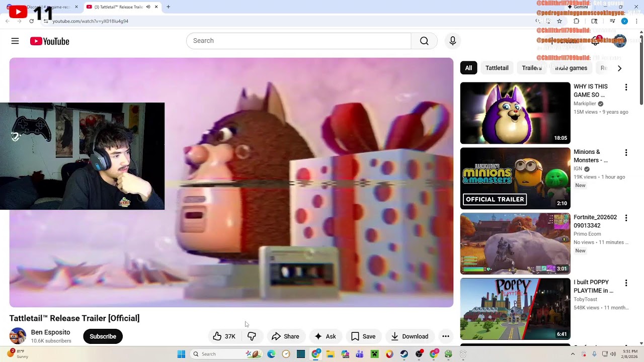Image resolution: width=644 pixels, height=362 pixels.
Task: Open Markiplier WHY IS THIS GAME thumbnail
Action: (515, 113)
